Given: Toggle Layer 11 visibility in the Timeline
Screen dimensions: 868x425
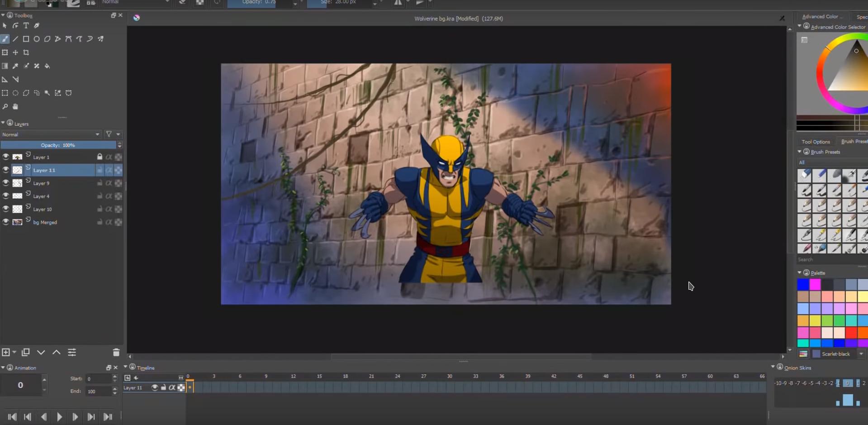Looking at the screenshot, I should pyautogui.click(x=155, y=387).
